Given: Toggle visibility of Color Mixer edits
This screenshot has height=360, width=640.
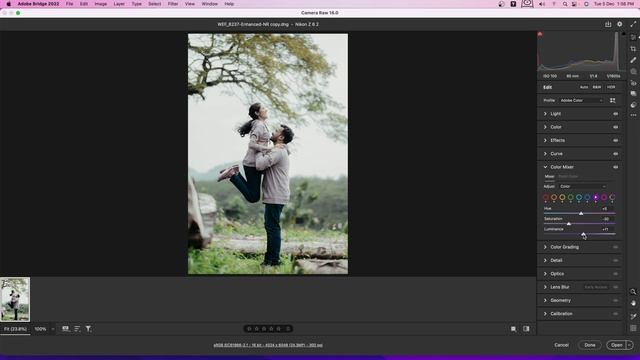Looking at the screenshot, I should coord(616,167).
